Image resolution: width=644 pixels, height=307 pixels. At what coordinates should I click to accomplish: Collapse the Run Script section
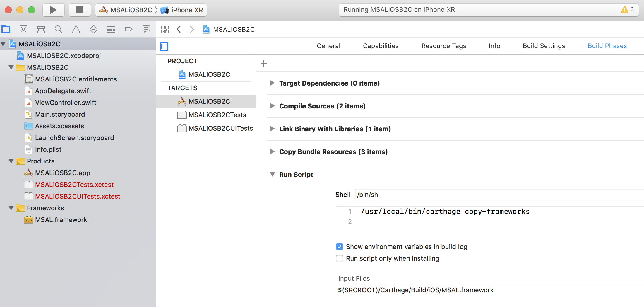click(273, 174)
